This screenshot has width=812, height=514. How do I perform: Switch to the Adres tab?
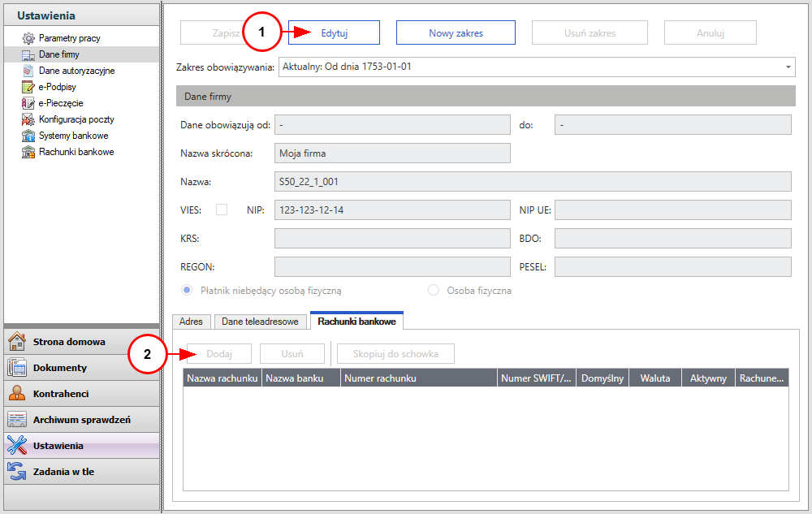tap(191, 322)
